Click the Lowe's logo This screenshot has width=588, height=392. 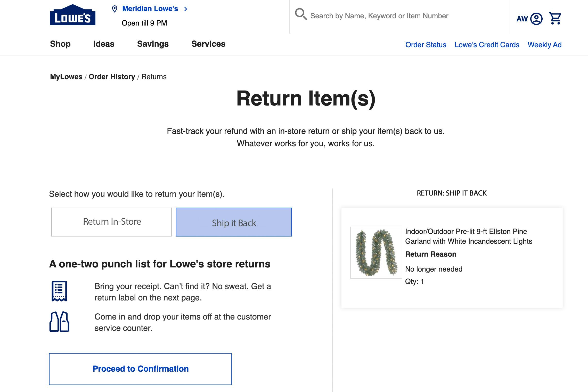pos(72,15)
